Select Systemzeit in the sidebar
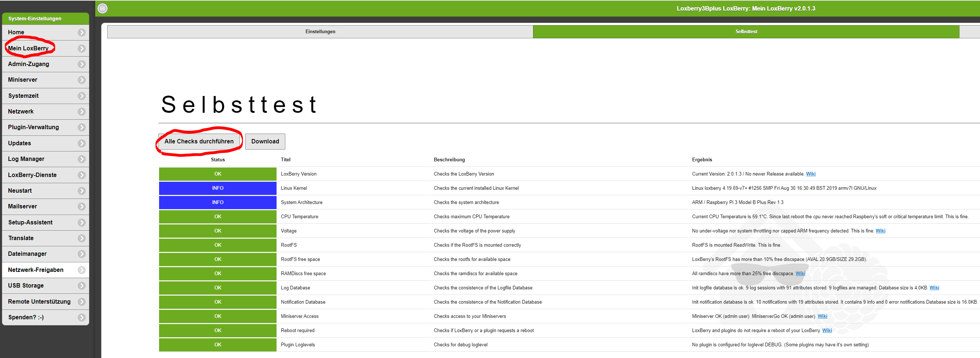 pyautogui.click(x=46, y=96)
